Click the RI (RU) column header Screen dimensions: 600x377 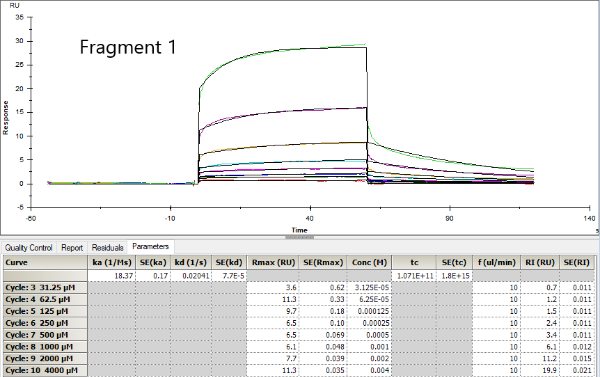tap(540, 263)
